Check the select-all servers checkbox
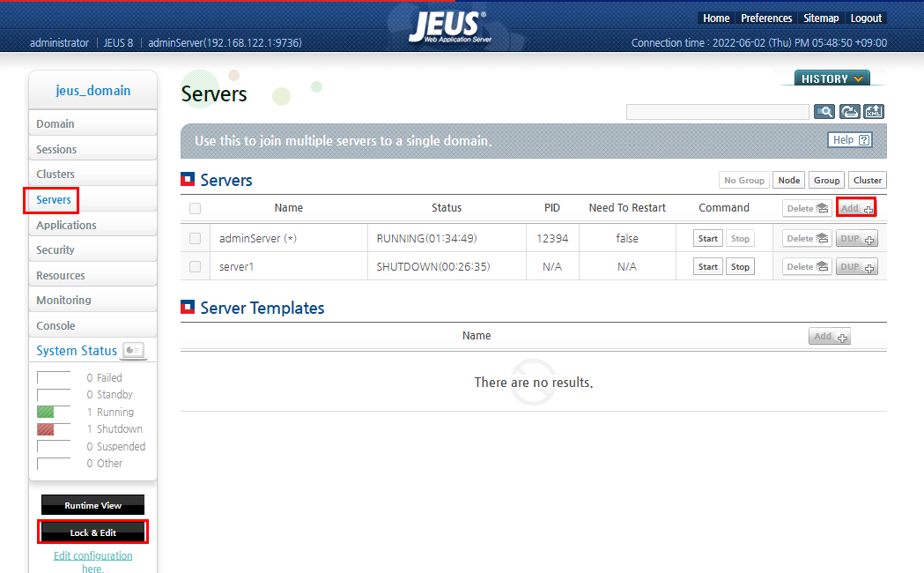 (x=195, y=208)
